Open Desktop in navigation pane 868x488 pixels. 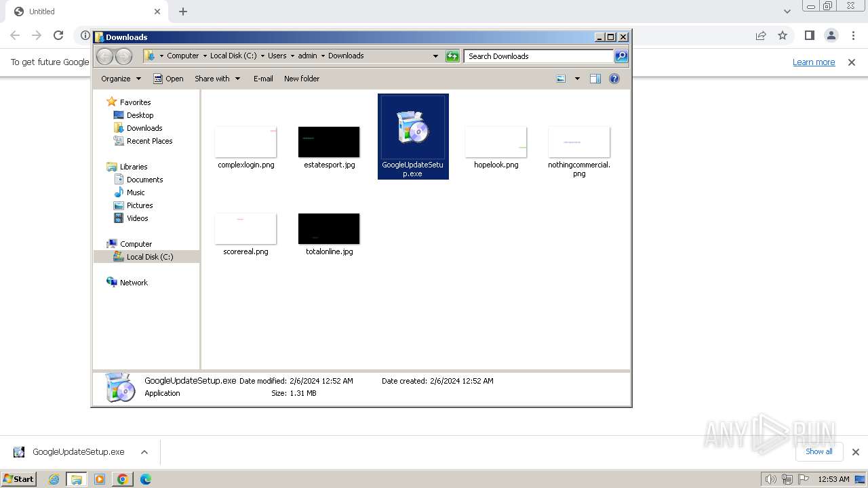(x=134, y=115)
